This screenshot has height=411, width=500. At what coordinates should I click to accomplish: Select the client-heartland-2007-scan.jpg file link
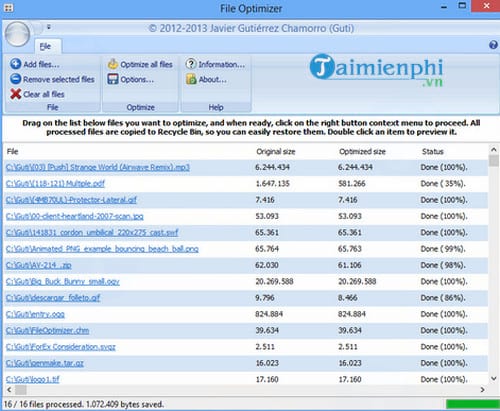point(75,216)
